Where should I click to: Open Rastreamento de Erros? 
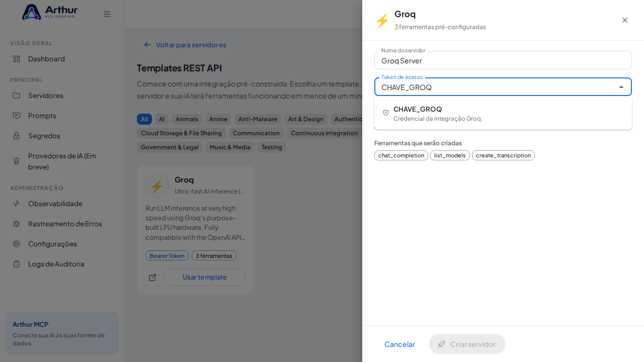(x=62, y=224)
